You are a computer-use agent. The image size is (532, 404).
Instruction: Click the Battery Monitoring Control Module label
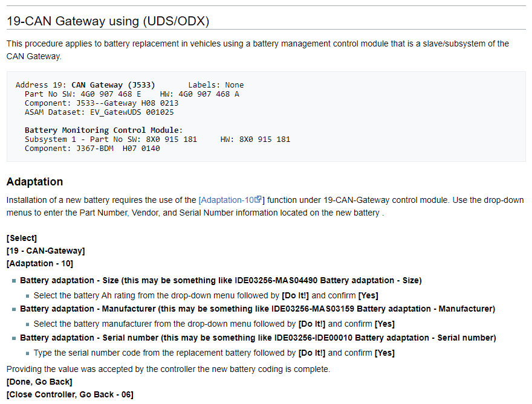103,130
